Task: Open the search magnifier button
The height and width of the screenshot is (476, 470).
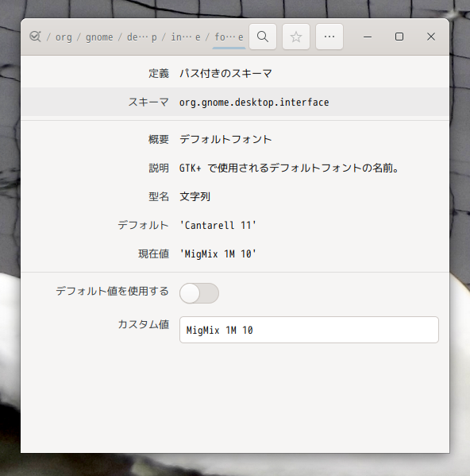Action: pyautogui.click(x=263, y=37)
